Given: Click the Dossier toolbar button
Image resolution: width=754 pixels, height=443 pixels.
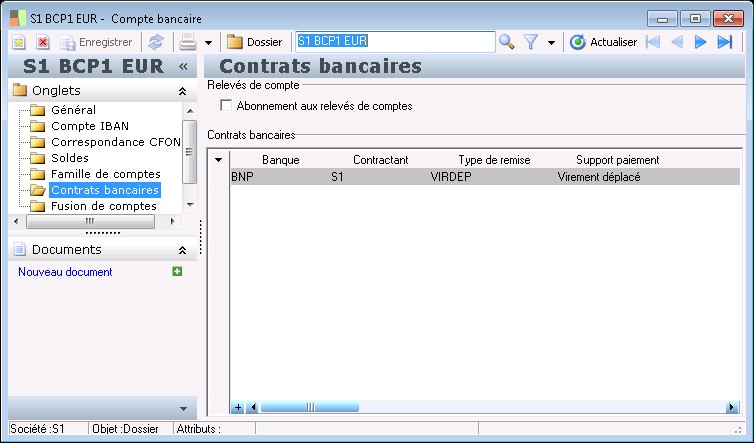Looking at the screenshot, I should coord(254,42).
